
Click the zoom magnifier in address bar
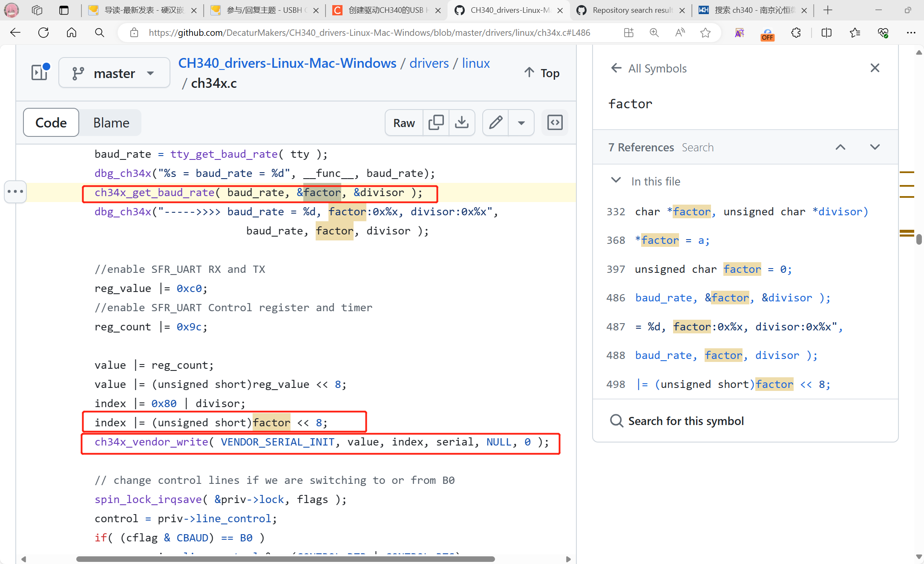654,33
